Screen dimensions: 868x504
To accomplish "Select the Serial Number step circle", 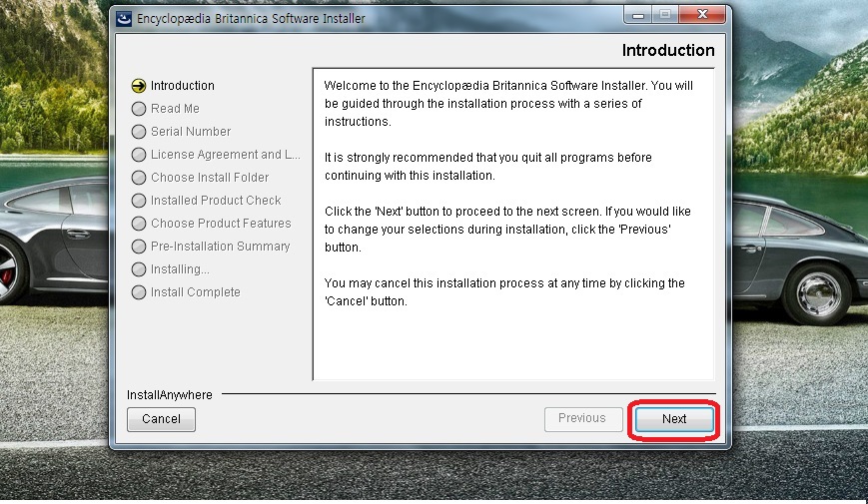I will point(139,132).
